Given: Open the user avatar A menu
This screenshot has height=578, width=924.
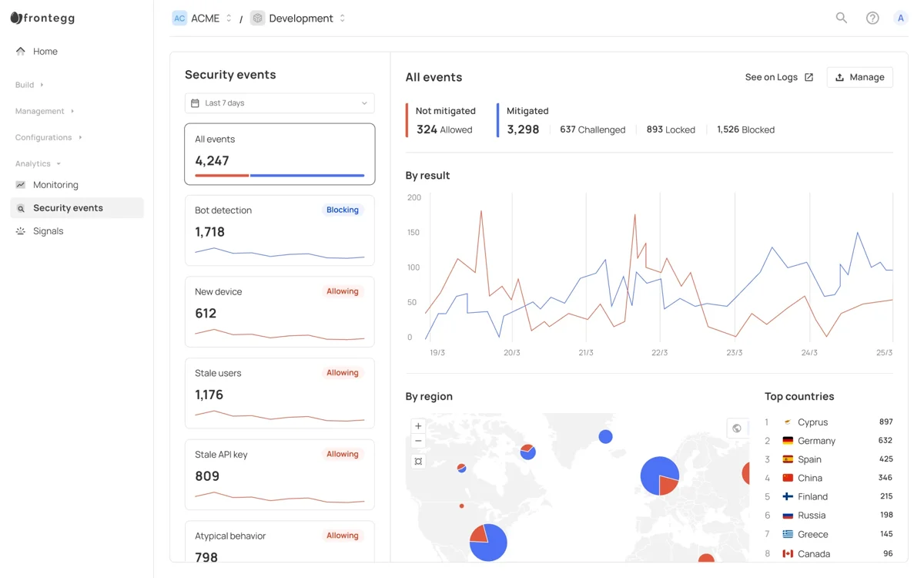Looking at the screenshot, I should coord(901,18).
